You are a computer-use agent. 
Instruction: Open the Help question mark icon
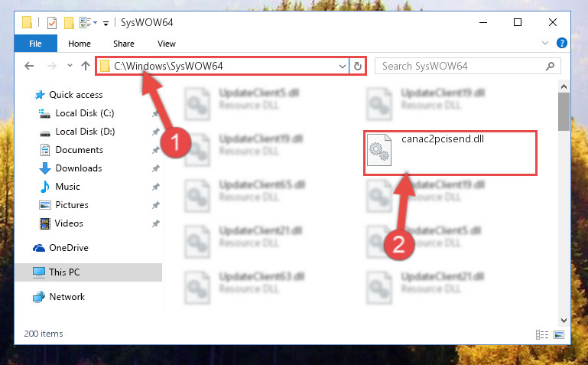(561, 43)
